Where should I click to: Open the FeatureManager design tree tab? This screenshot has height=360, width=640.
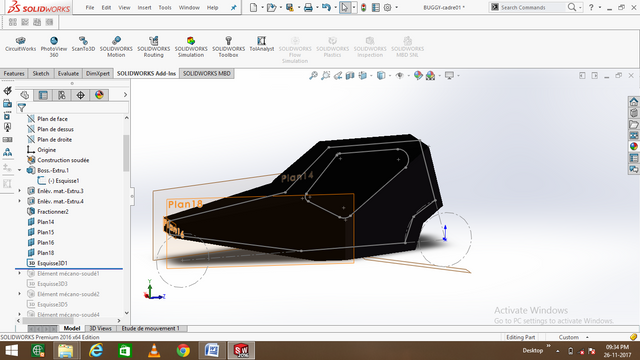(x=24, y=95)
